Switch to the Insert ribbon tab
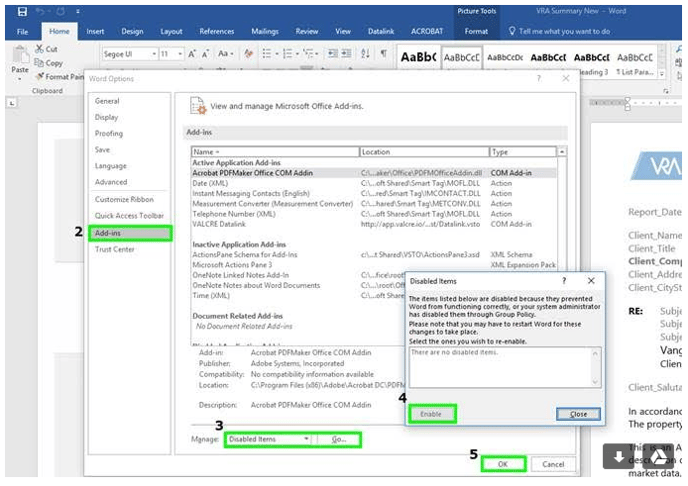This screenshot has width=688, height=486. click(95, 31)
